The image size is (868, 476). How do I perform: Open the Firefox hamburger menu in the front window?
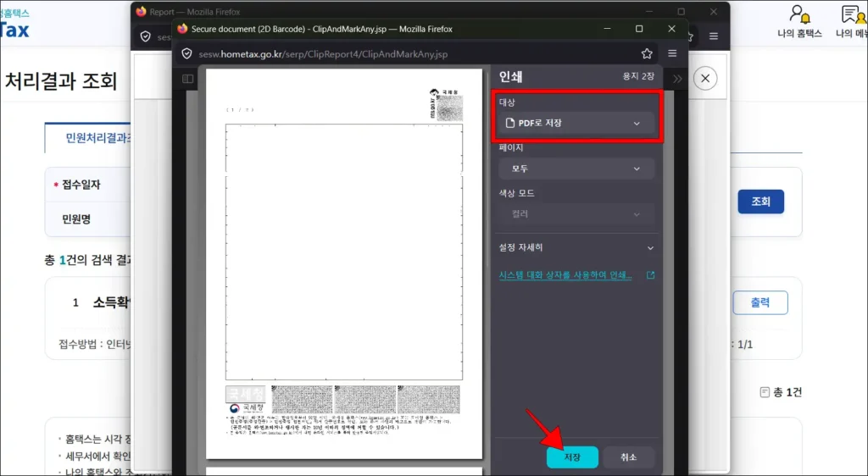click(672, 53)
